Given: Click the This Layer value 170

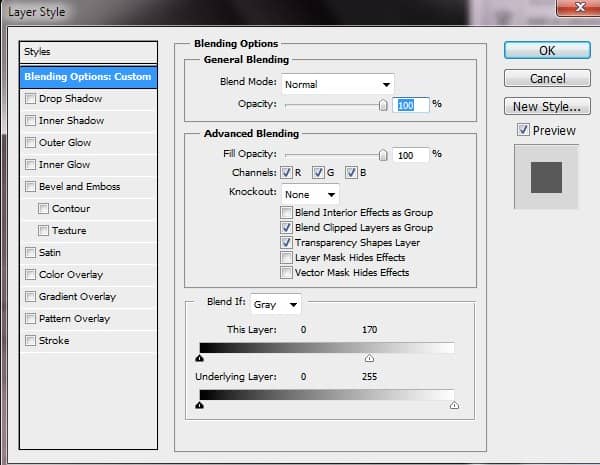Looking at the screenshot, I should coord(370,330).
